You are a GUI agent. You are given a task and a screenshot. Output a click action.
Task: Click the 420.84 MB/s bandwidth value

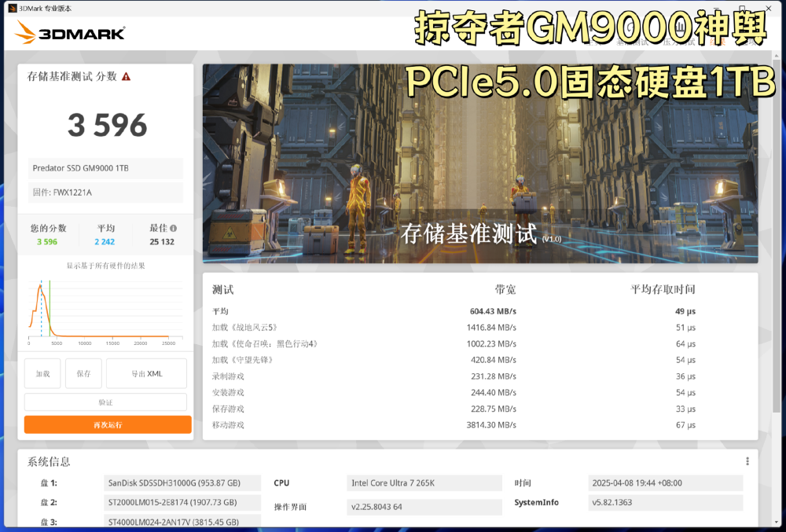coord(494,360)
